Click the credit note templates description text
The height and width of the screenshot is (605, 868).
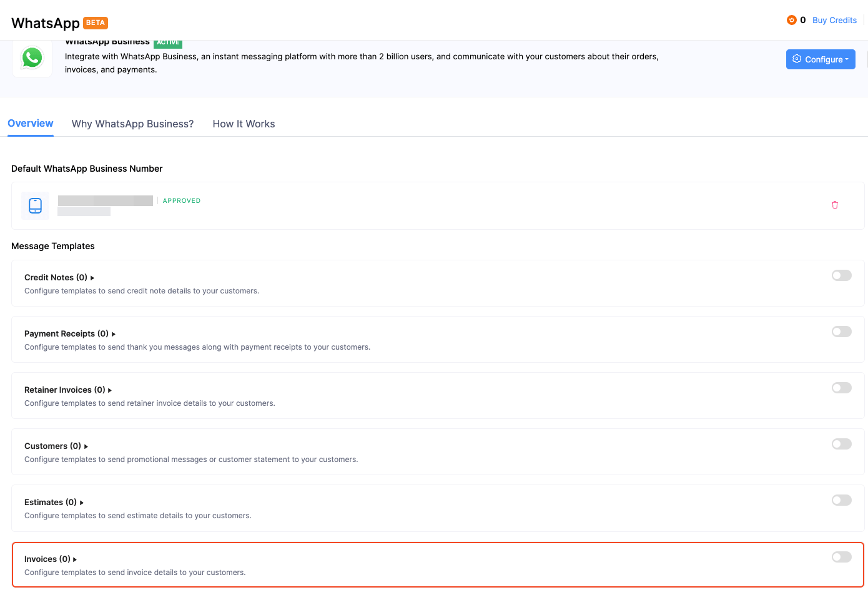(142, 291)
